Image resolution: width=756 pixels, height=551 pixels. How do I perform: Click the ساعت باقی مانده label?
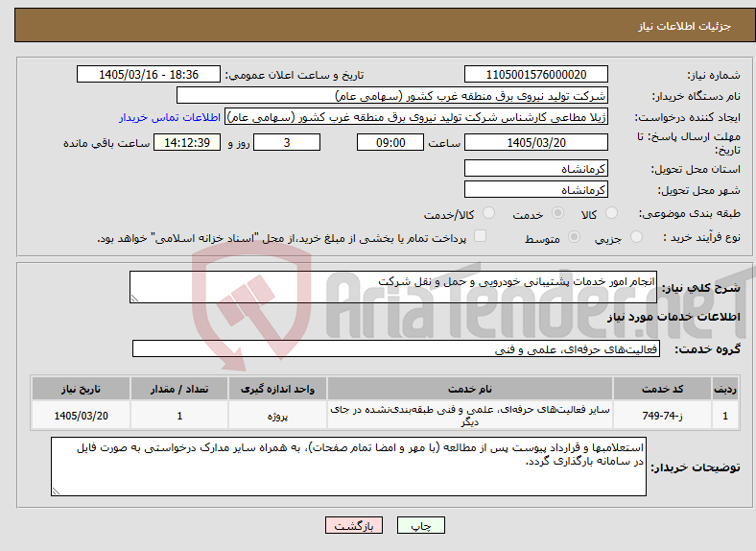pos(106,143)
